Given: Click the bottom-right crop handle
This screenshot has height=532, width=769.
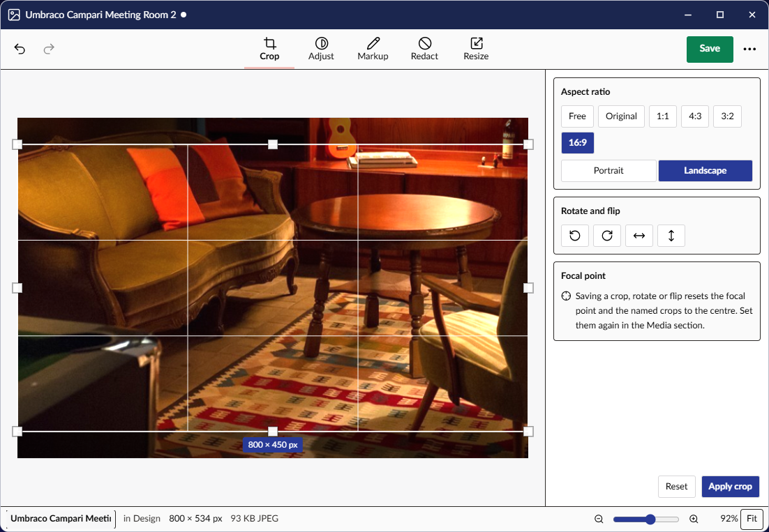Looking at the screenshot, I should coord(528,431).
